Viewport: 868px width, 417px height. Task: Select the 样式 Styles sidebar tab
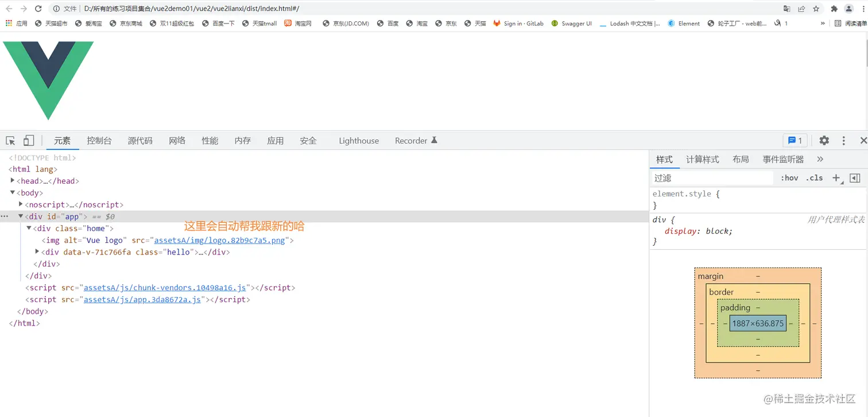(x=664, y=159)
